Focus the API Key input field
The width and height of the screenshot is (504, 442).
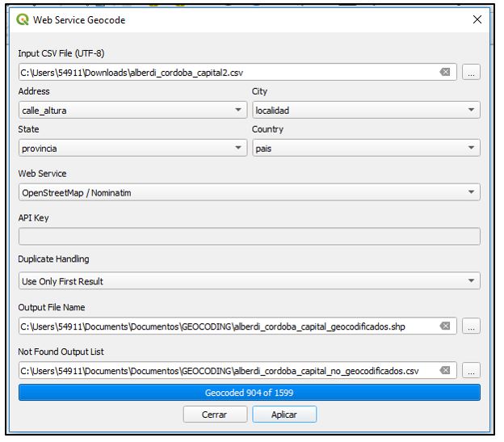250,236
